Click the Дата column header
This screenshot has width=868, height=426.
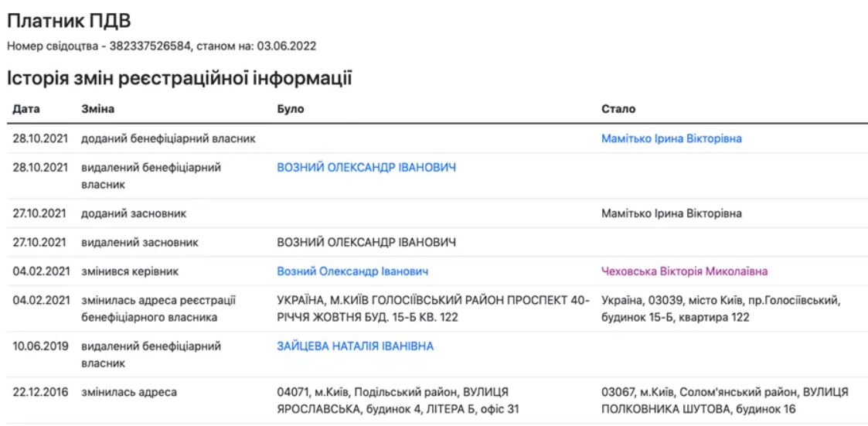[x=26, y=110]
